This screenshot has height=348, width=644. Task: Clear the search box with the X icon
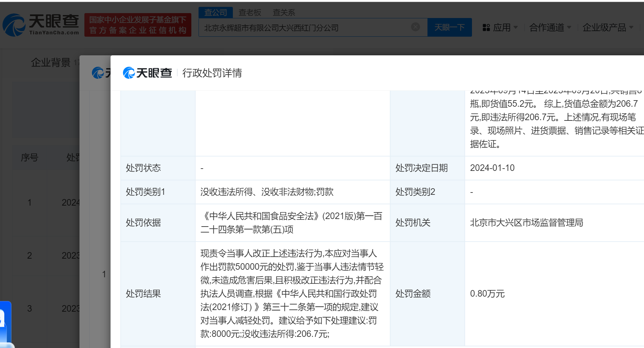[x=415, y=27]
